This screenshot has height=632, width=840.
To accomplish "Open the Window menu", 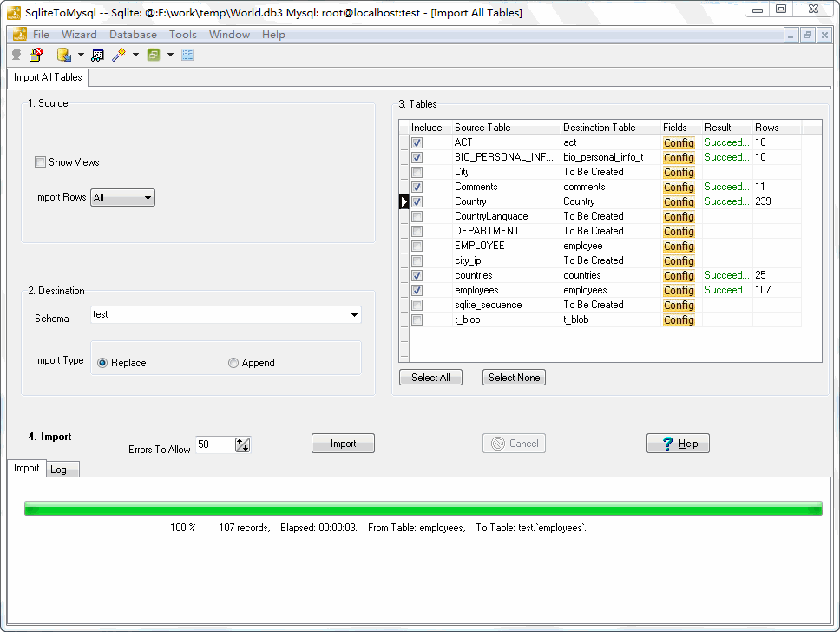I will (x=229, y=35).
